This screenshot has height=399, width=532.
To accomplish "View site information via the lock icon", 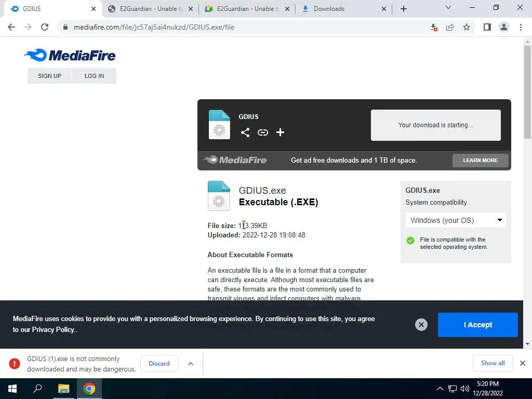I will (x=65, y=27).
